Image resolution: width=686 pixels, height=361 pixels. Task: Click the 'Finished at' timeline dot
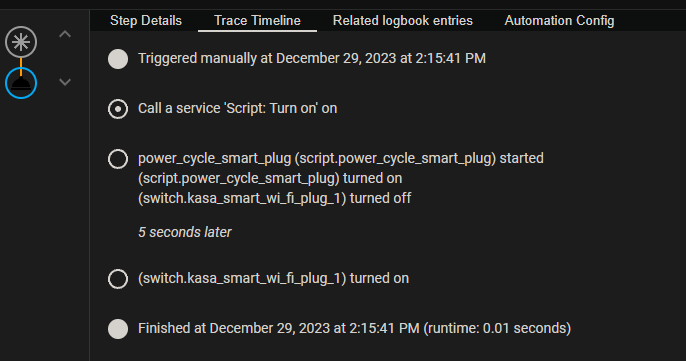tap(118, 329)
